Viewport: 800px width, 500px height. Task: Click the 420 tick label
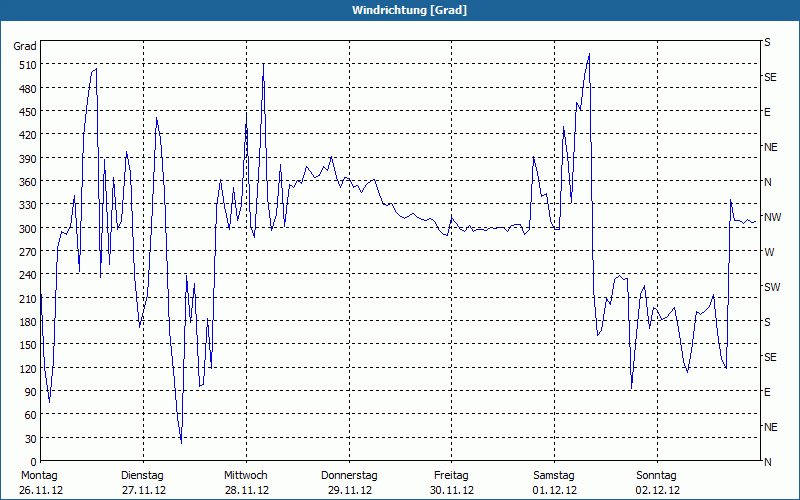[28, 135]
